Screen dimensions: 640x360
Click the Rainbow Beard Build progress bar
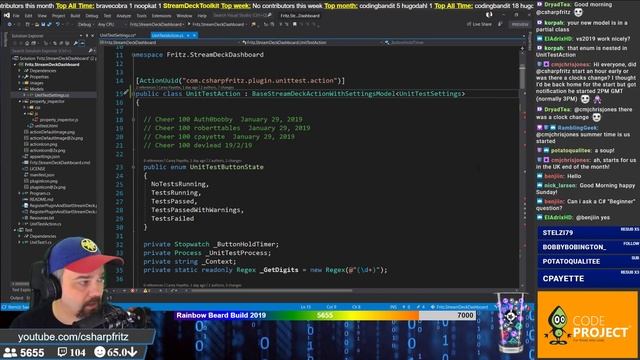[326, 315]
